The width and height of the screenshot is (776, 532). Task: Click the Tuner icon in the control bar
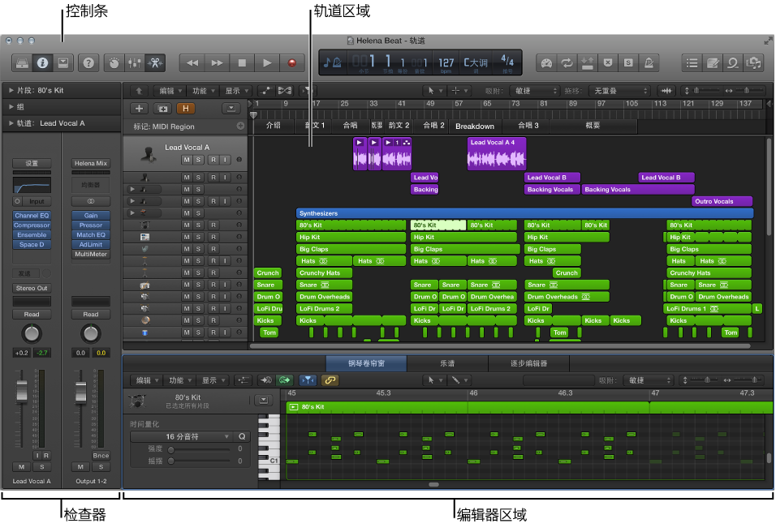click(x=546, y=62)
